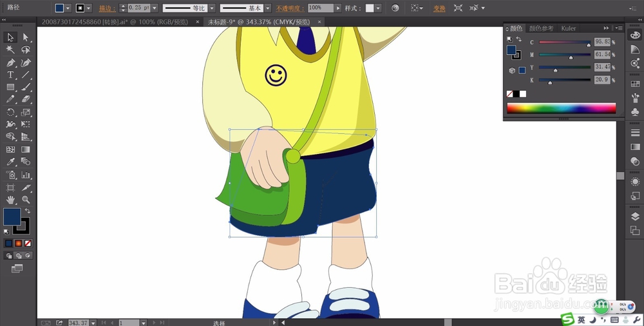
Task: Set paint mode to None in toolbox
Action: 28,244
